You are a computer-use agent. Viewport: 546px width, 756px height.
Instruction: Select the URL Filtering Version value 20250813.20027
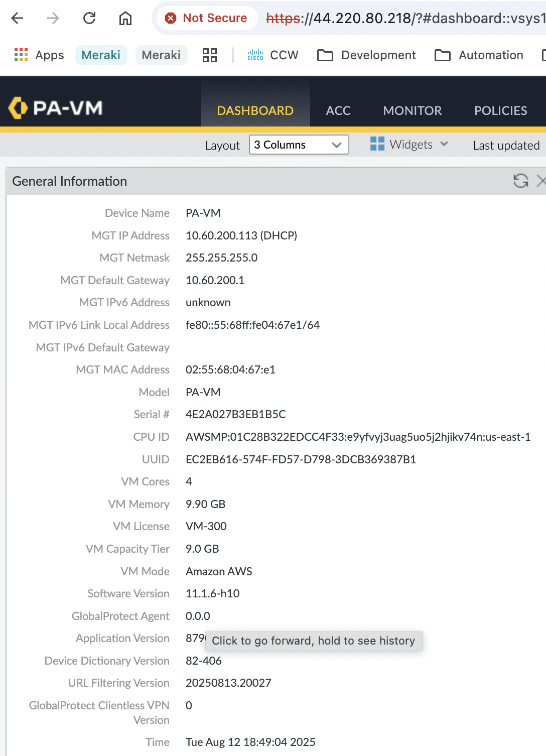(x=228, y=683)
